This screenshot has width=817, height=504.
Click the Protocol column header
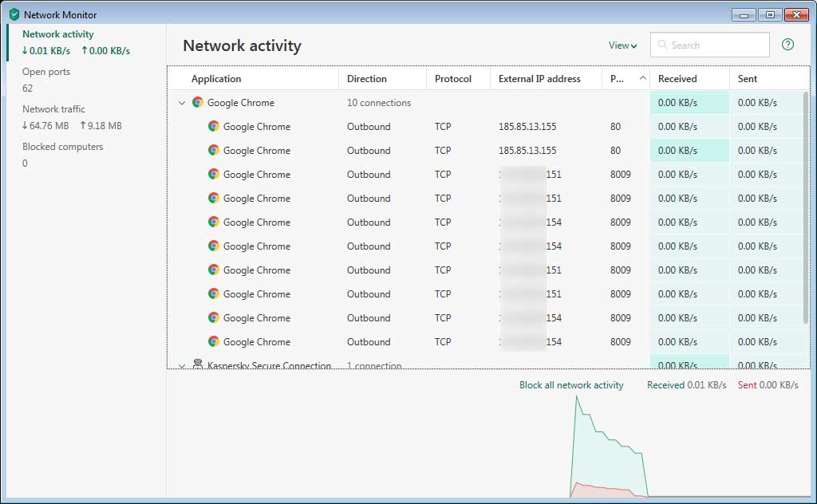click(x=458, y=79)
